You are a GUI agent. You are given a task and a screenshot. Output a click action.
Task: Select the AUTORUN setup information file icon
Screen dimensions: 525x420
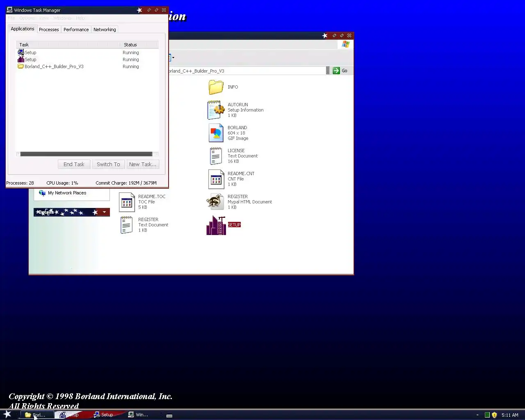coord(216,110)
